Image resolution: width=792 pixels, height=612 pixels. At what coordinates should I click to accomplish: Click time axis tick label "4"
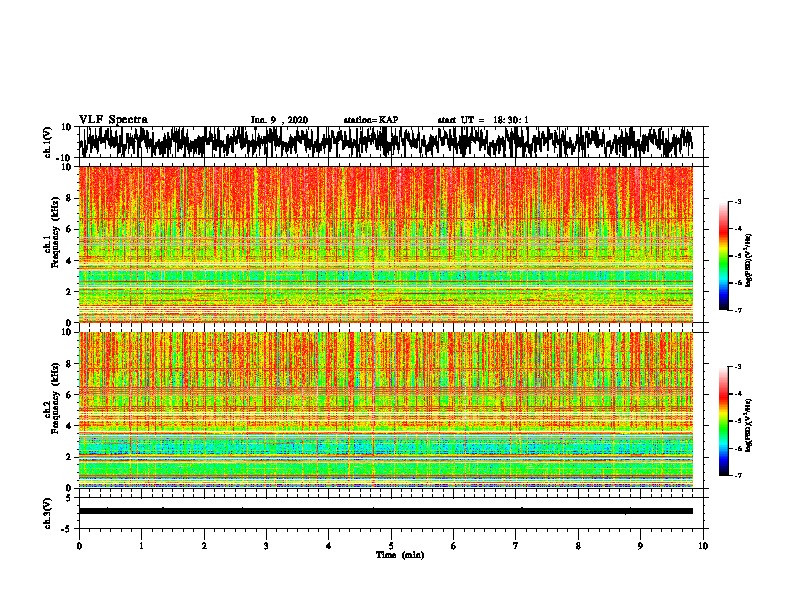[x=329, y=546]
